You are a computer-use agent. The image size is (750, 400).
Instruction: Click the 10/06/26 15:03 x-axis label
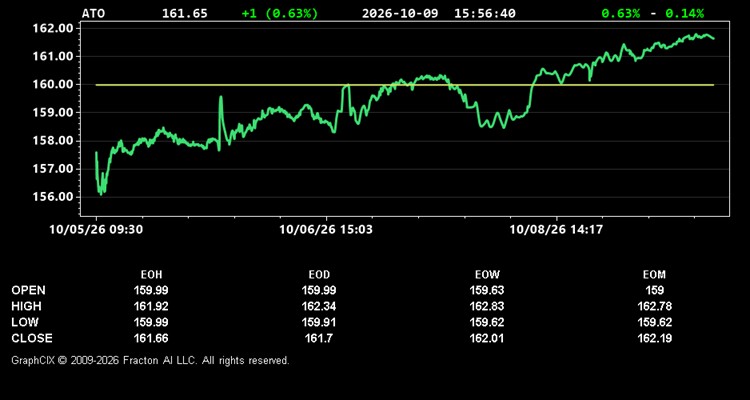(x=326, y=230)
